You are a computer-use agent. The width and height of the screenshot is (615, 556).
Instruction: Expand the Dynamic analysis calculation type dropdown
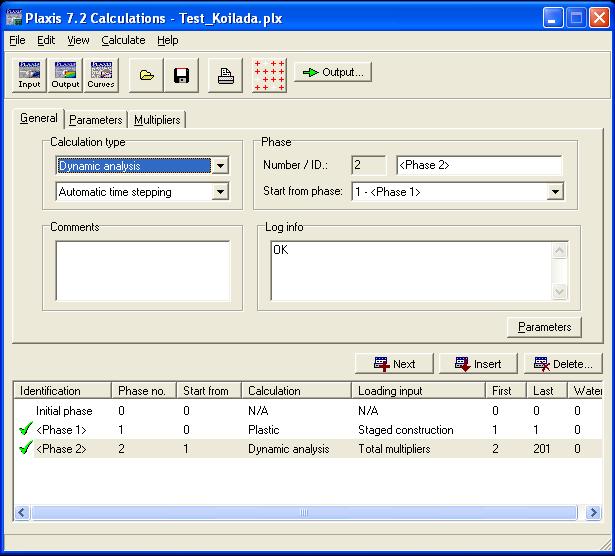pos(220,165)
